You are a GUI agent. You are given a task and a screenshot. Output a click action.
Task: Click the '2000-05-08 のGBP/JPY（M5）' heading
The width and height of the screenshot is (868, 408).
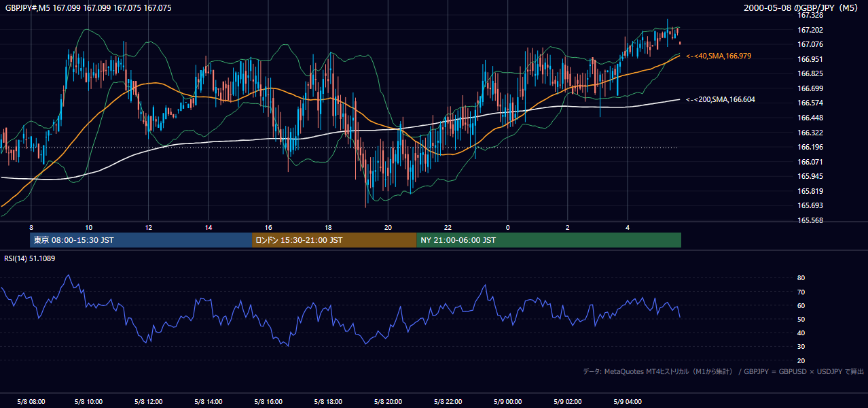point(802,8)
